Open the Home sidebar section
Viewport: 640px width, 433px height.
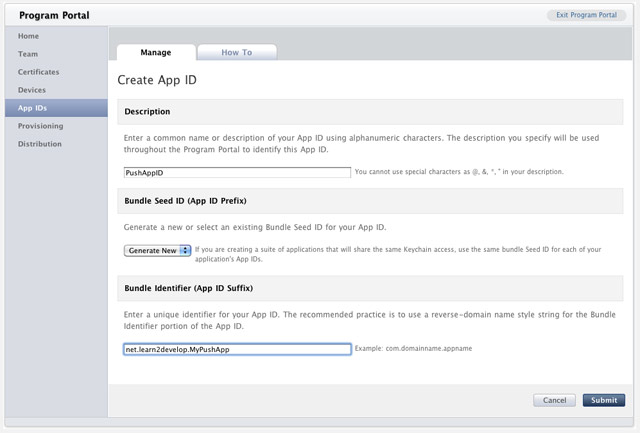click(x=28, y=36)
